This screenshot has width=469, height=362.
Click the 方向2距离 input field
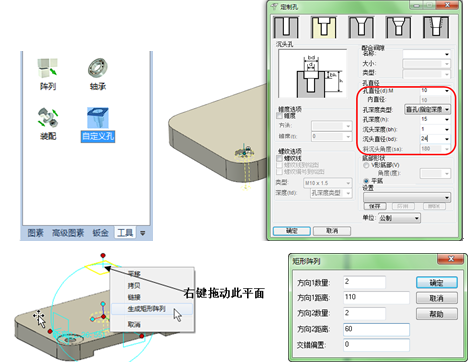click(376, 329)
